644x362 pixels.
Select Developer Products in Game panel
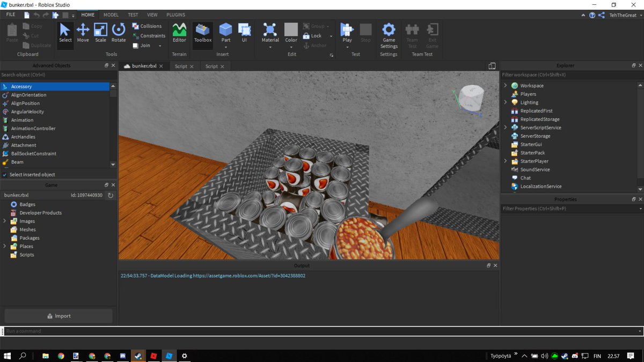[40, 212]
